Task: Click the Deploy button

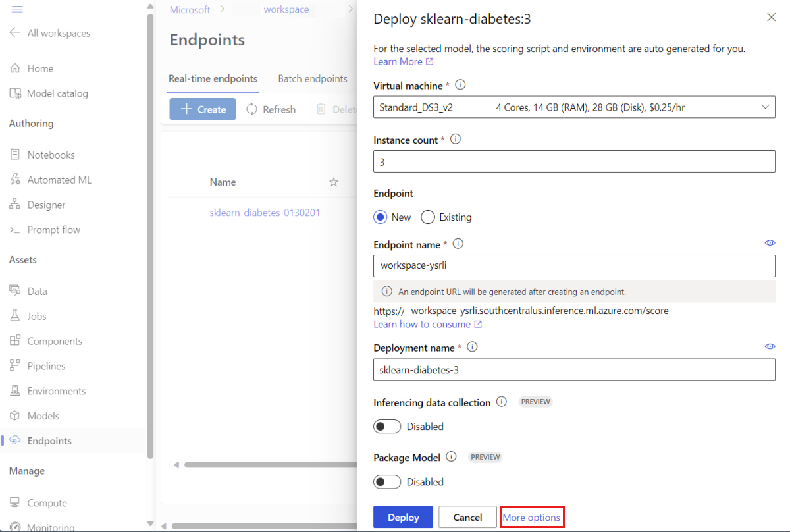Action: pyautogui.click(x=403, y=518)
